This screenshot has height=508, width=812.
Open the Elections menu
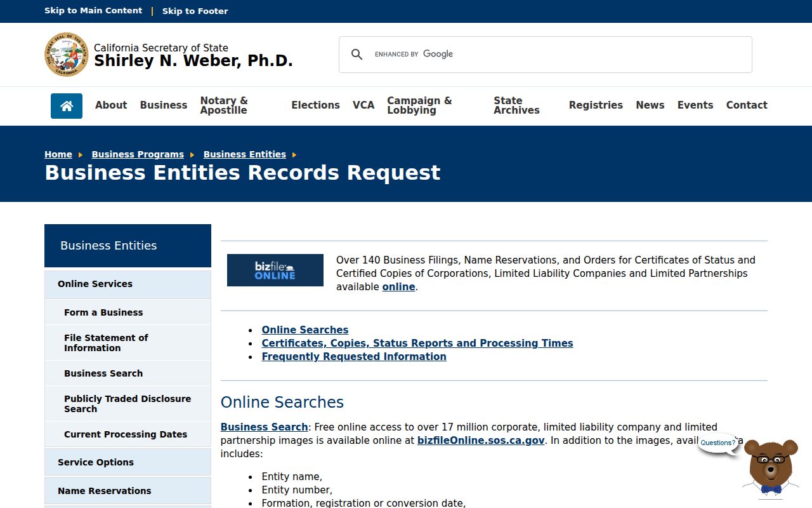(x=315, y=105)
